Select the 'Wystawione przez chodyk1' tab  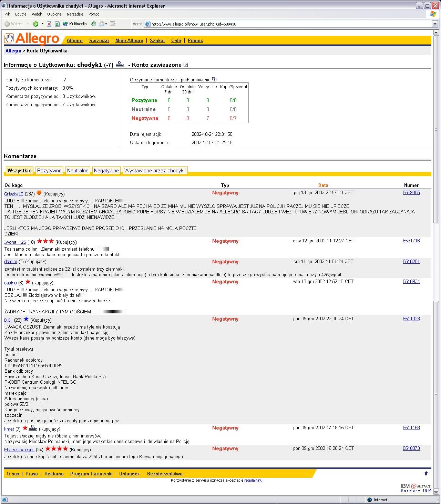point(155,171)
